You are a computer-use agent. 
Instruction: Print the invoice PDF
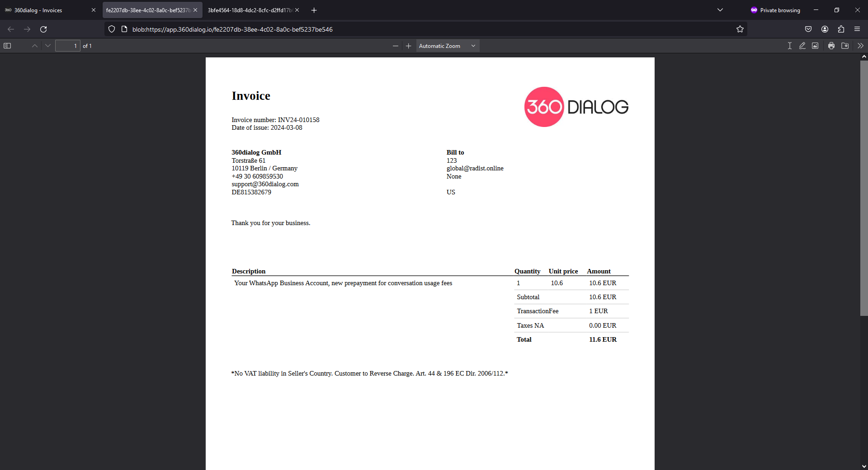point(831,46)
